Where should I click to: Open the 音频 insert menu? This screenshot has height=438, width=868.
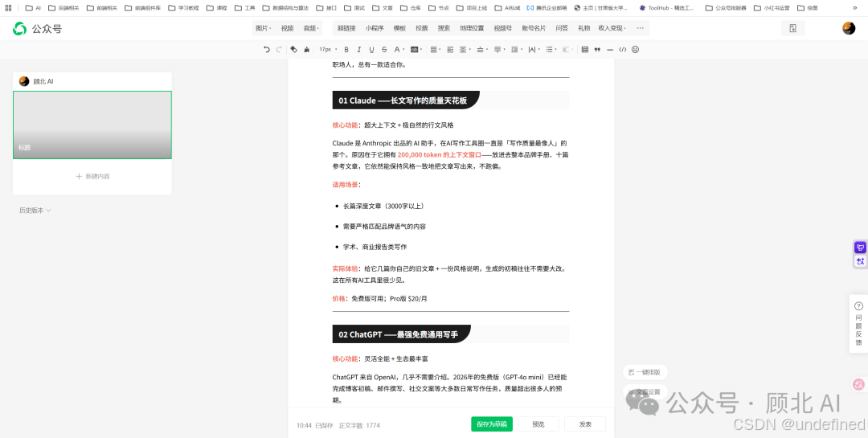311,28
